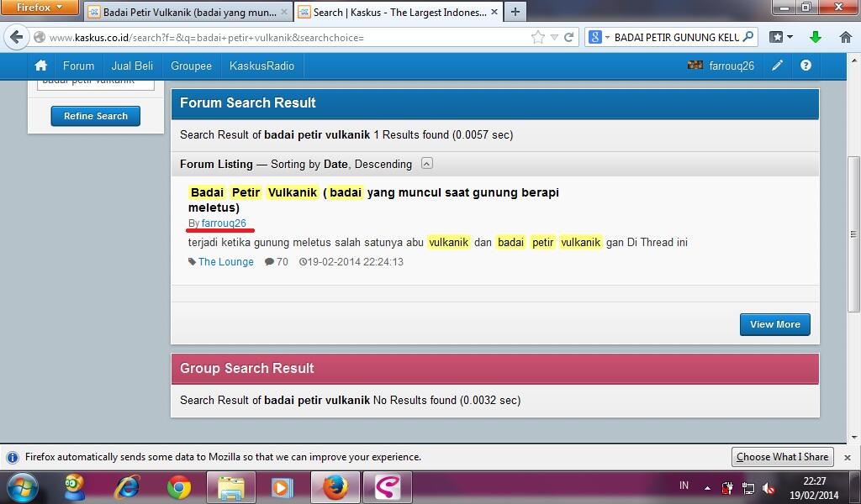Click the 70 replies comment icon

tap(269, 262)
